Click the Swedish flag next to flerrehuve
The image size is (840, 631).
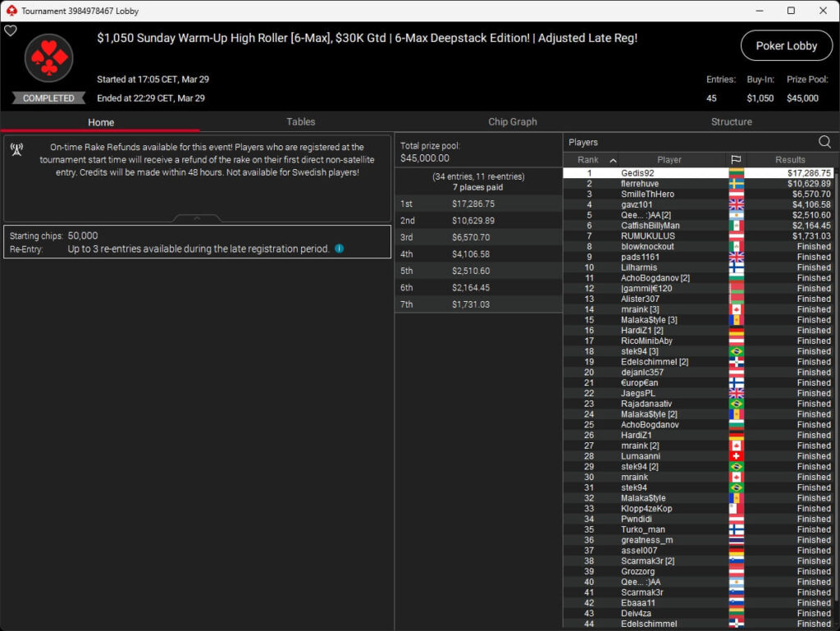pos(736,184)
